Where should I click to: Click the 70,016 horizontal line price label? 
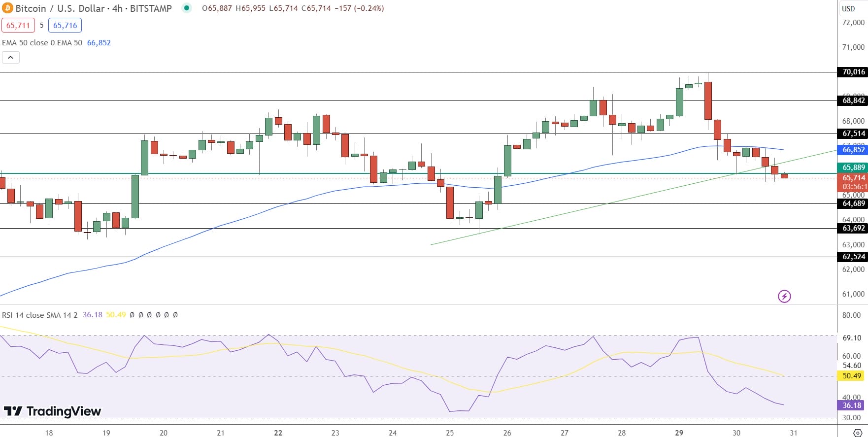853,72
